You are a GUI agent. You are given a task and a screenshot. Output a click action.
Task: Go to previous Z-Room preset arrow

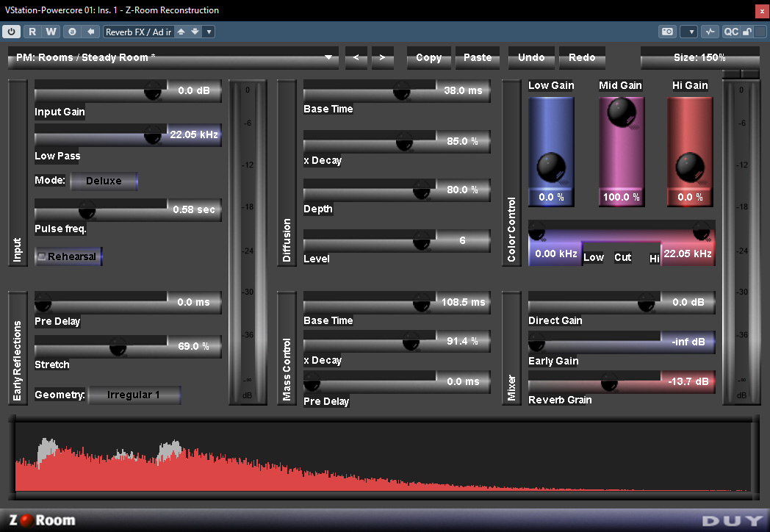point(356,57)
